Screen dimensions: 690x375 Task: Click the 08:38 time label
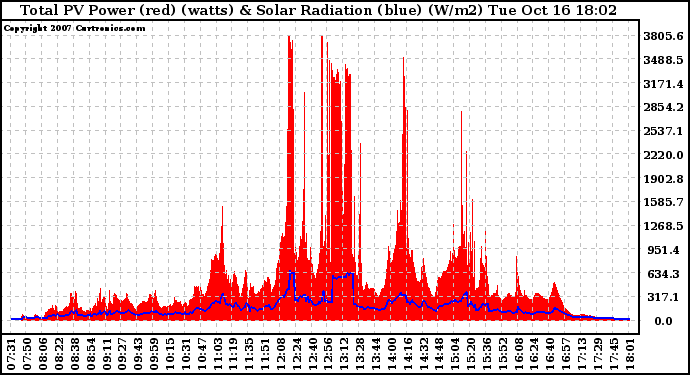click(x=74, y=354)
